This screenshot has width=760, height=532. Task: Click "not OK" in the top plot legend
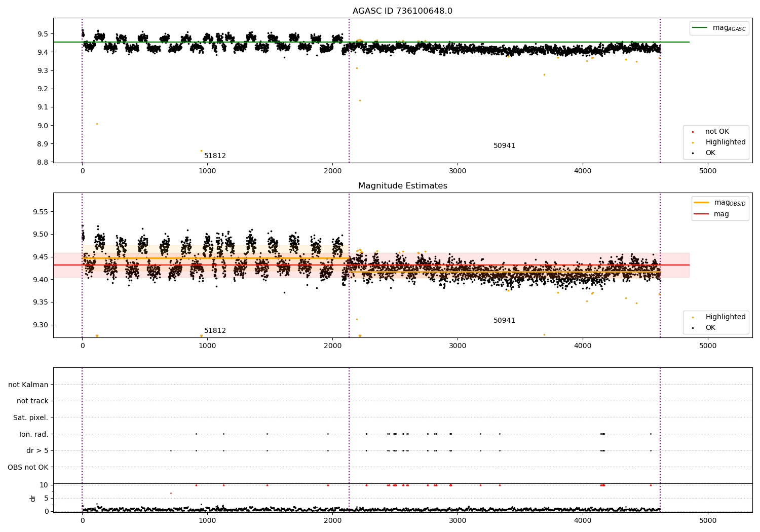(717, 132)
